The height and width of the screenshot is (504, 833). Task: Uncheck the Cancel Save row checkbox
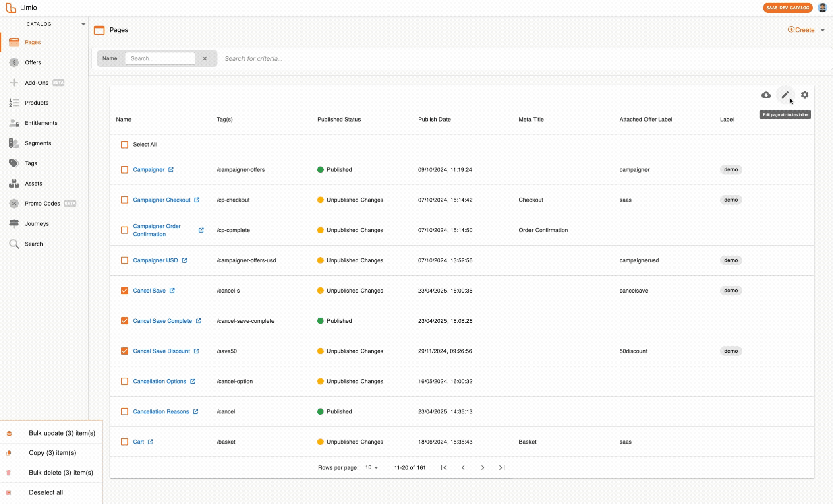pos(124,291)
